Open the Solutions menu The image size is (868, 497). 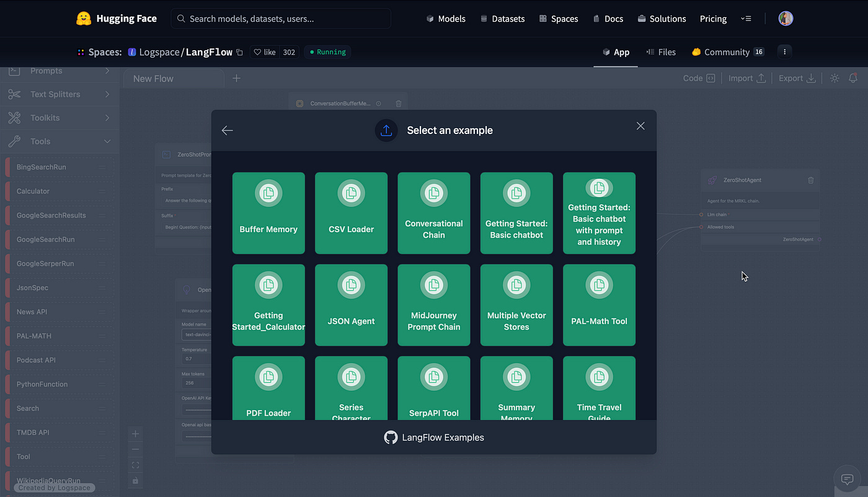click(x=662, y=19)
